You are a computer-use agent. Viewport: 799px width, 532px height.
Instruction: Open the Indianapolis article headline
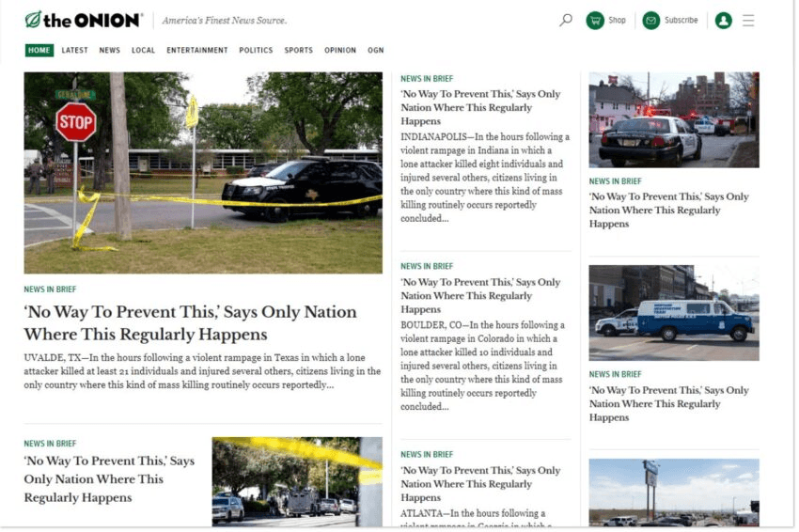point(480,107)
